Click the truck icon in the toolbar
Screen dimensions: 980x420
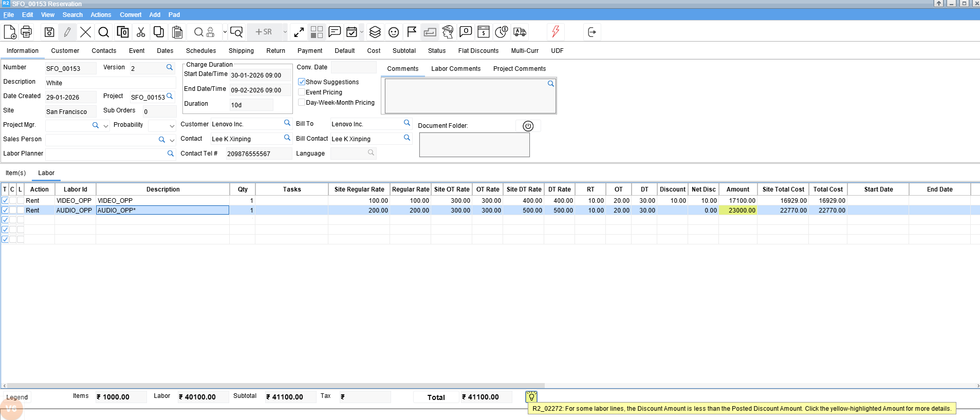pyautogui.click(x=520, y=32)
